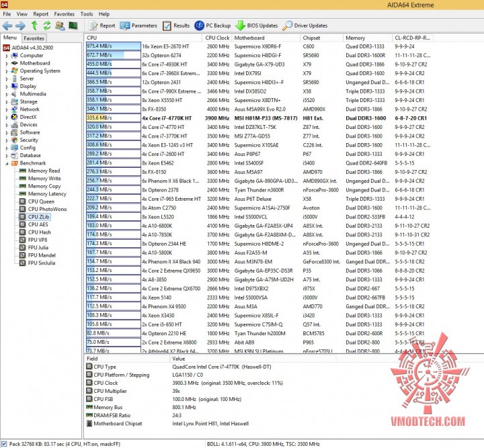The image size is (484, 448).
Task: Expand the Motherboard tree node
Action: click(x=7, y=64)
